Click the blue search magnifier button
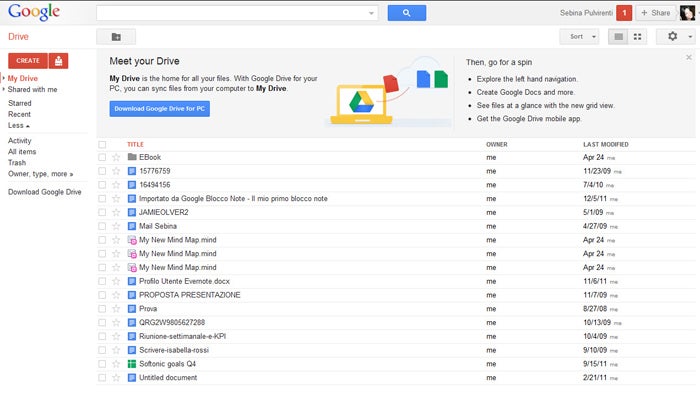 point(407,13)
